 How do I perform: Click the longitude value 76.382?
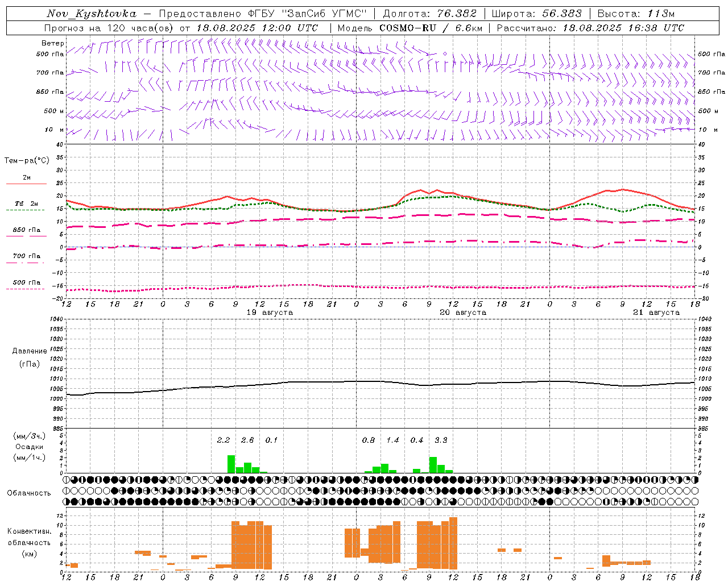coord(457,14)
